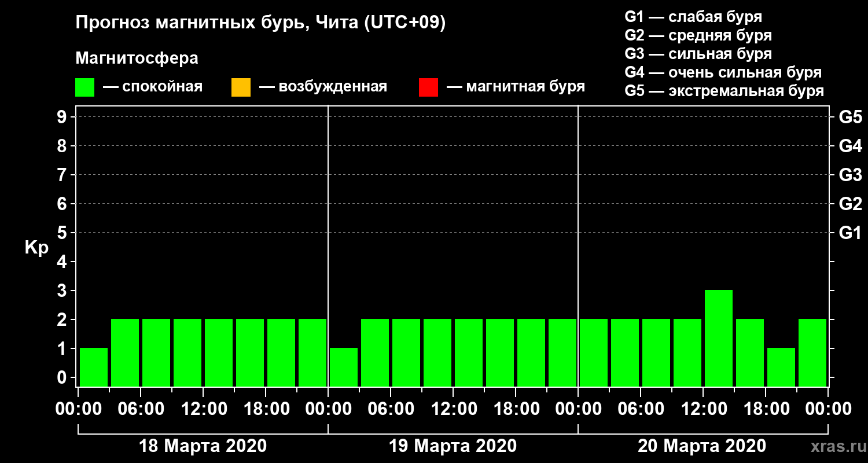Click the G3 label on the right axis
This screenshot has width=868, height=463.
click(850, 175)
